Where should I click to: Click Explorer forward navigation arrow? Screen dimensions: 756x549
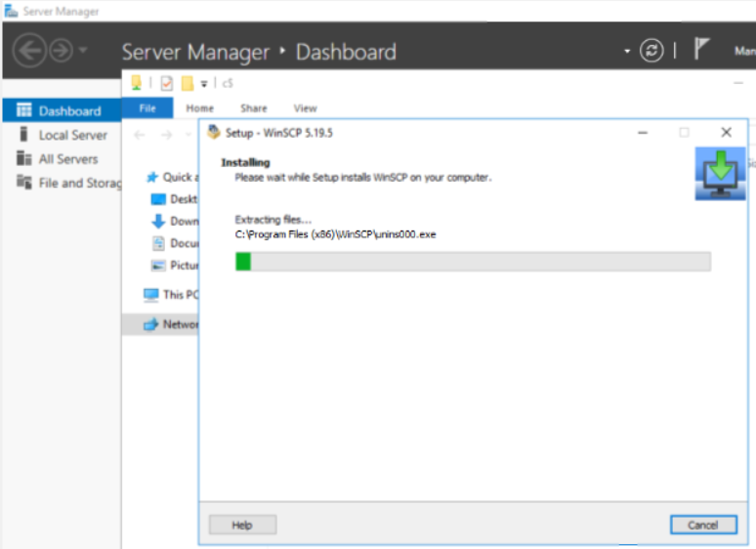point(166,135)
